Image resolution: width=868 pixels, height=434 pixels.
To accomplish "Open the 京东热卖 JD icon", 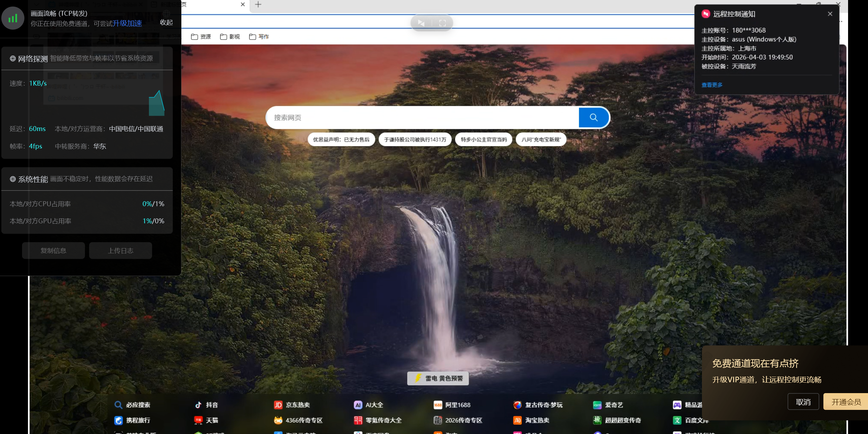I will tap(278, 405).
